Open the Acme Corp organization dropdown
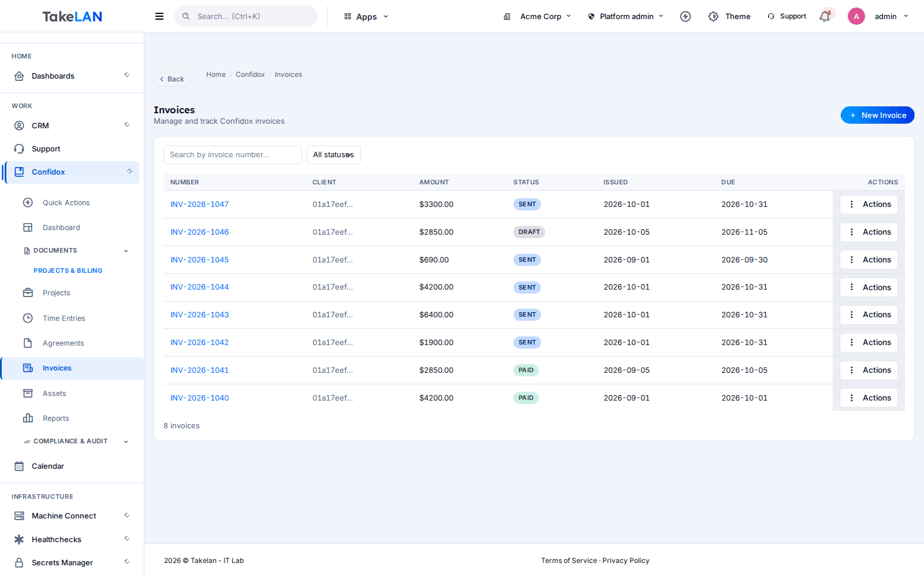924x578 pixels. pos(537,16)
